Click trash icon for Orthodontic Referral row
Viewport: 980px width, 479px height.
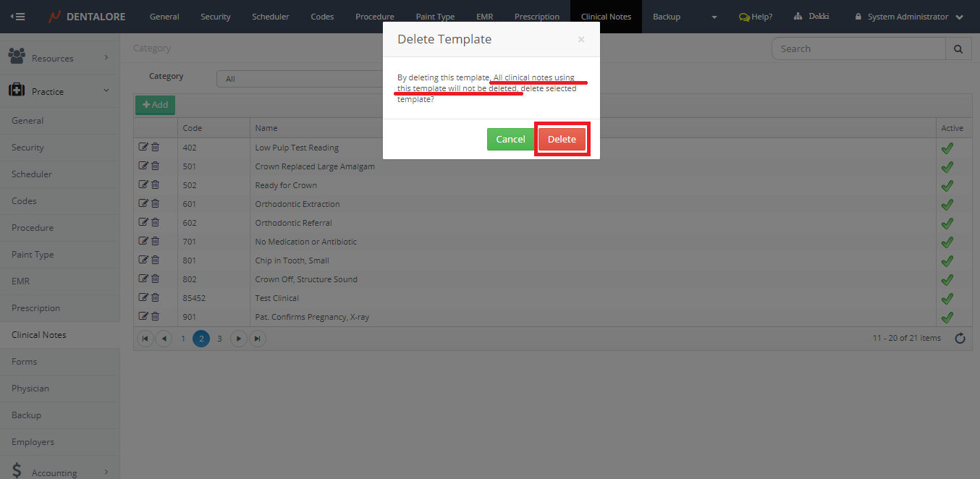coord(155,222)
